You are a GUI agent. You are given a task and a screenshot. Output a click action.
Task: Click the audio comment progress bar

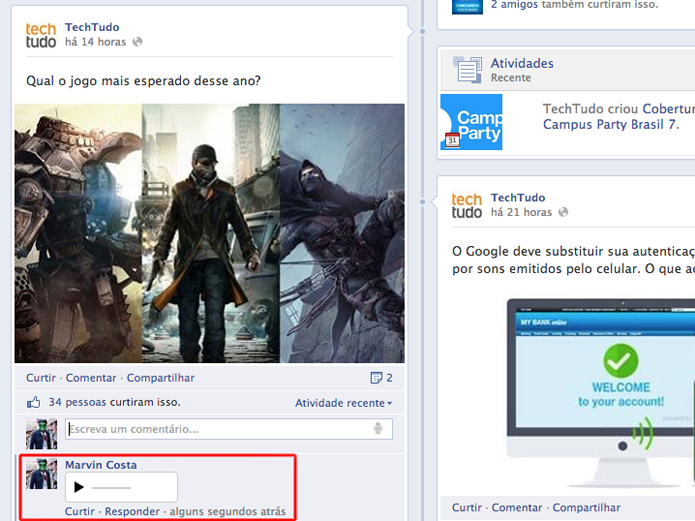tap(111, 488)
